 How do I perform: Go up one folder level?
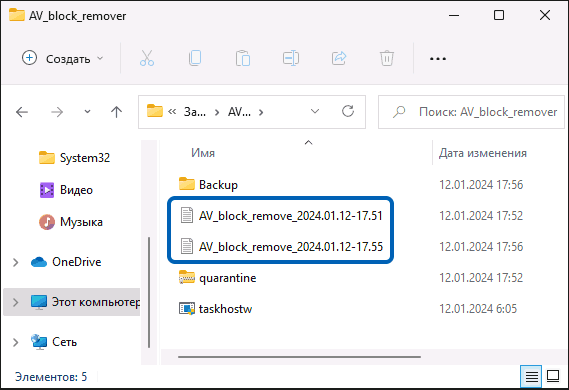116,112
